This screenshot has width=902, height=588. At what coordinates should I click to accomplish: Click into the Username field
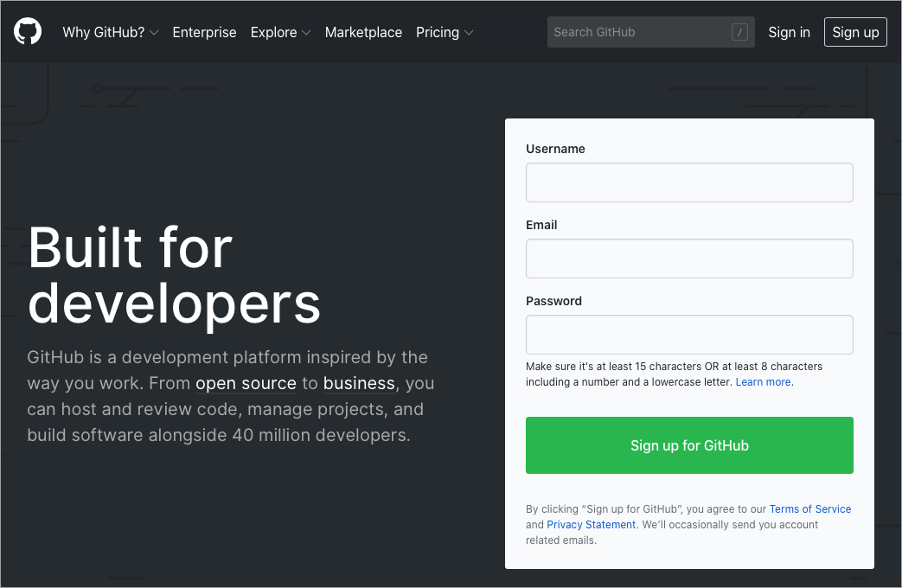689,182
